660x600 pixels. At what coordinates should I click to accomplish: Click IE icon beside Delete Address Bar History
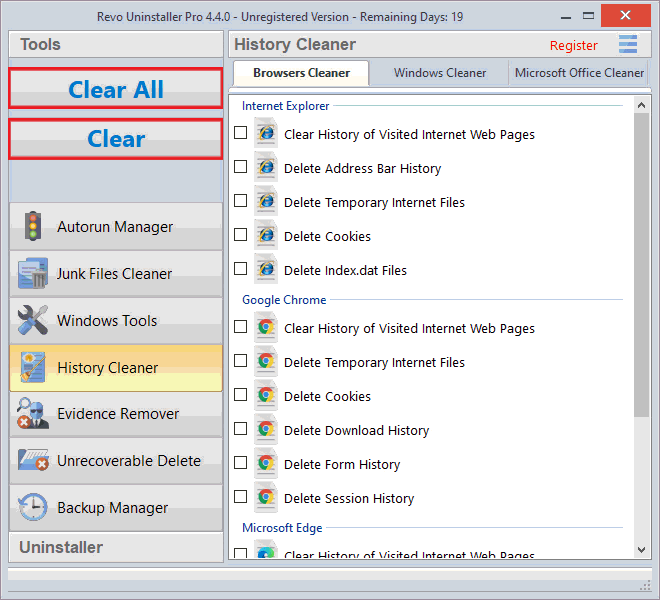pyautogui.click(x=266, y=167)
